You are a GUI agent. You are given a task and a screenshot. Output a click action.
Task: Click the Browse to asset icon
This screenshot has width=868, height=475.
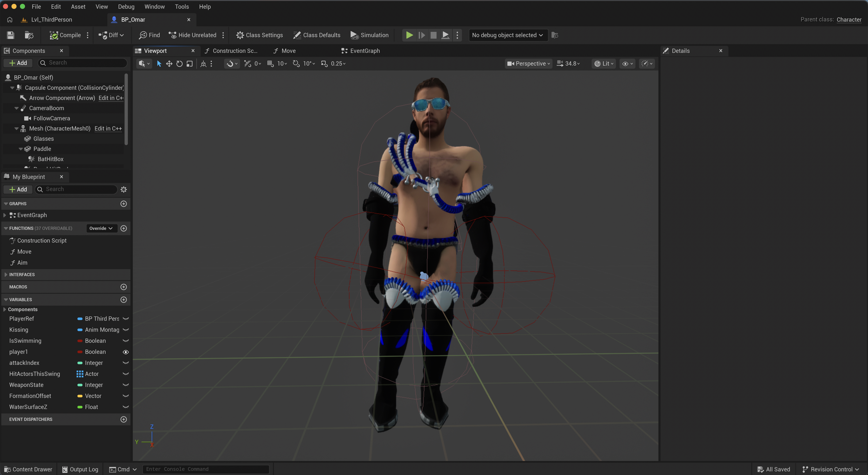29,35
